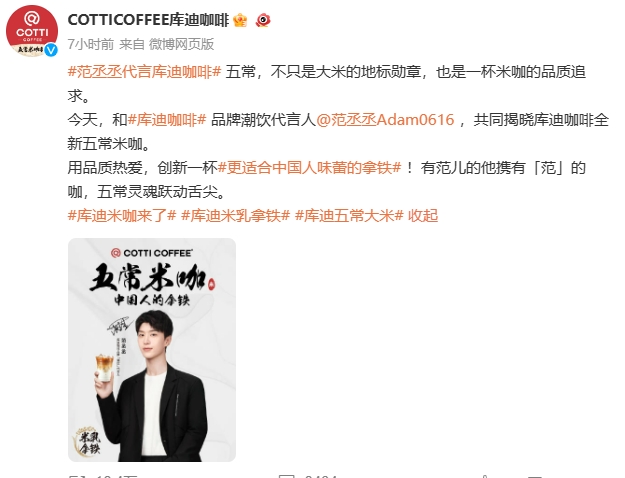Click the comment count number
The image size is (625, 478).
[x=321, y=476]
